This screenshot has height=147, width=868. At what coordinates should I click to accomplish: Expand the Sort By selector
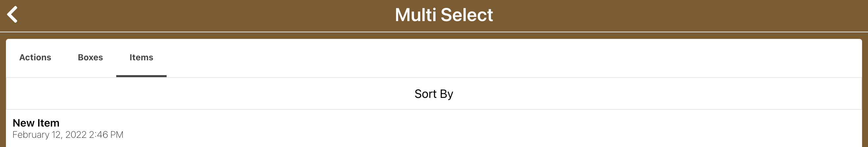point(434,94)
